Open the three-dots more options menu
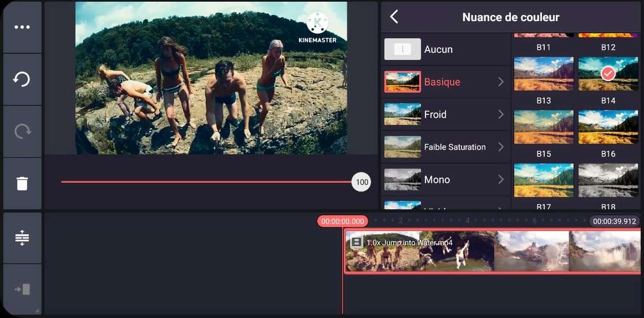Image resolution: width=644 pixels, height=318 pixels. [x=22, y=27]
